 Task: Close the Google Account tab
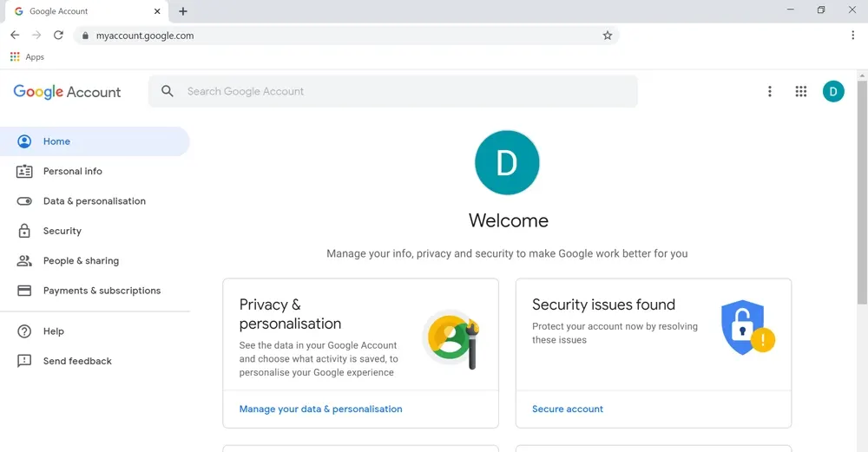[x=157, y=11]
